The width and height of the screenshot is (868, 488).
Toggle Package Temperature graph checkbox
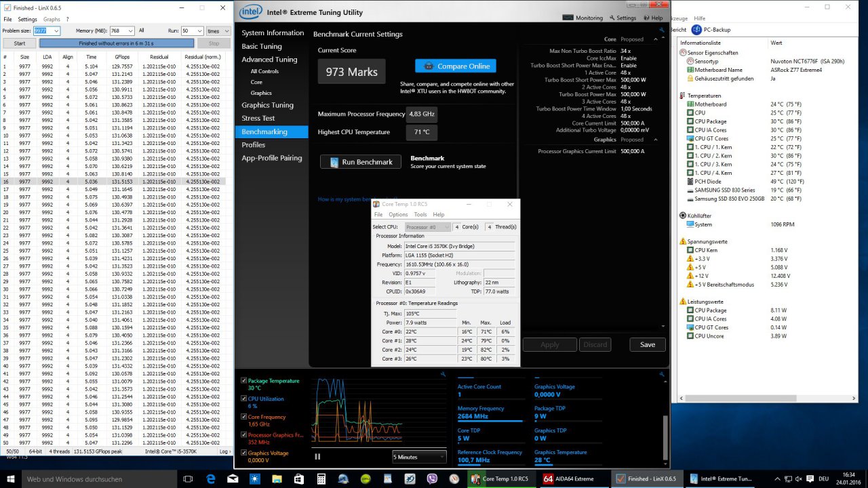[244, 380]
